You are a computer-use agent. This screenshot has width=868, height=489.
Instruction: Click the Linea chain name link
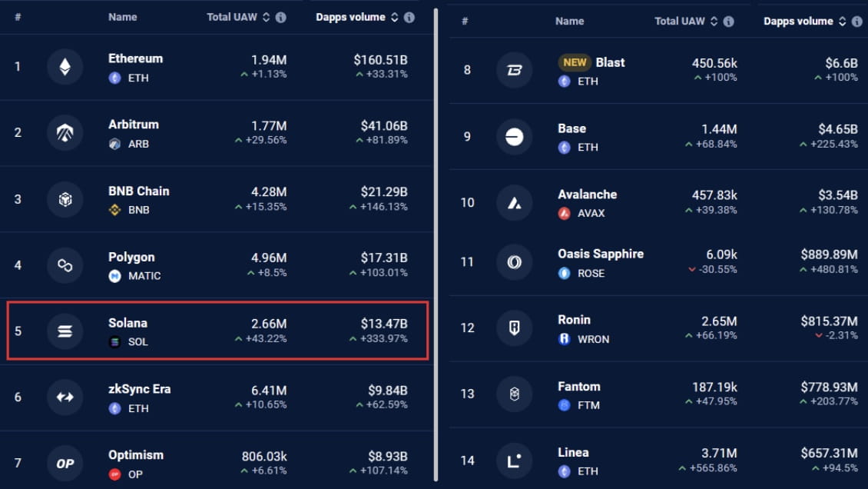click(573, 453)
